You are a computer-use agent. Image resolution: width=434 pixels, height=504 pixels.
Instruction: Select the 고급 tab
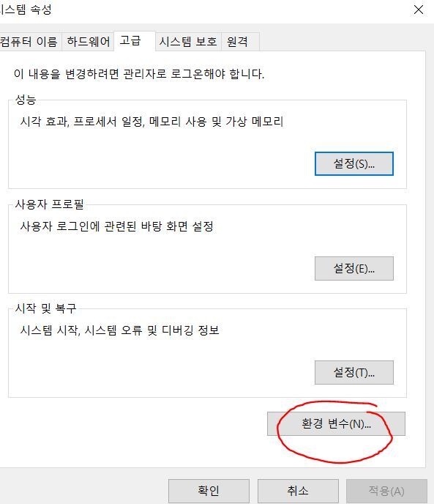pyautogui.click(x=134, y=41)
